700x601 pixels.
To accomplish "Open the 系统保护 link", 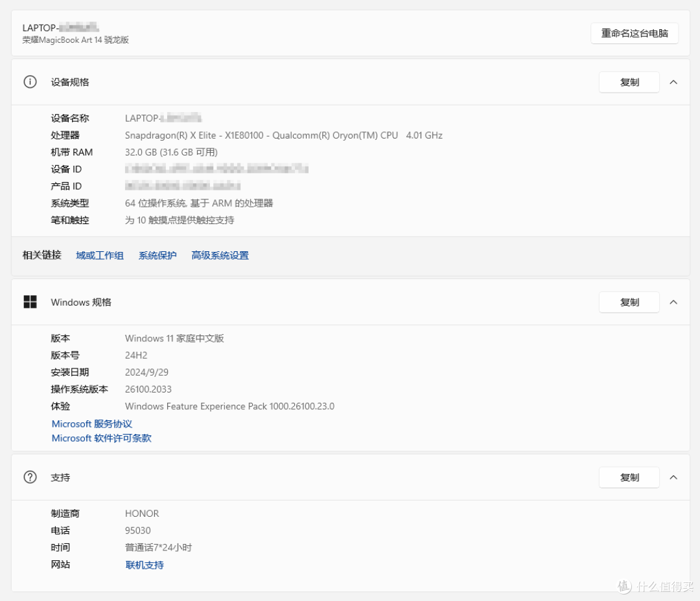I will click(157, 256).
